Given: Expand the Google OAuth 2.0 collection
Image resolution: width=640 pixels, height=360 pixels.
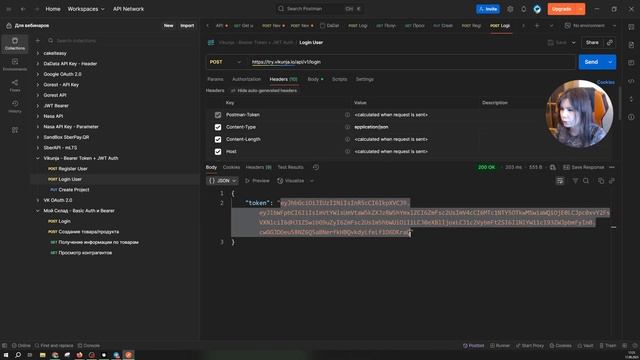Looking at the screenshot, I should 38,74.
